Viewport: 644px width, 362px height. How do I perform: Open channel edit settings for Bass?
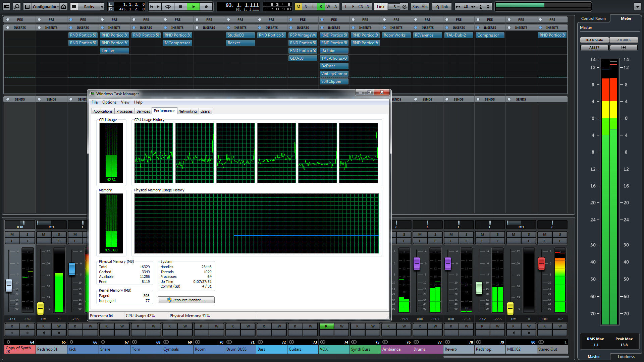click(x=279, y=241)
